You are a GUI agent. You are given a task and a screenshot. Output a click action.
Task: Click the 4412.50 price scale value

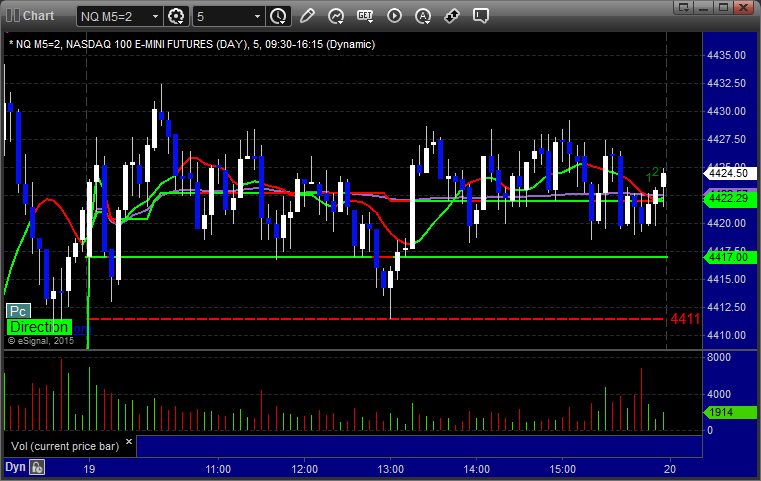coord(727,307)
